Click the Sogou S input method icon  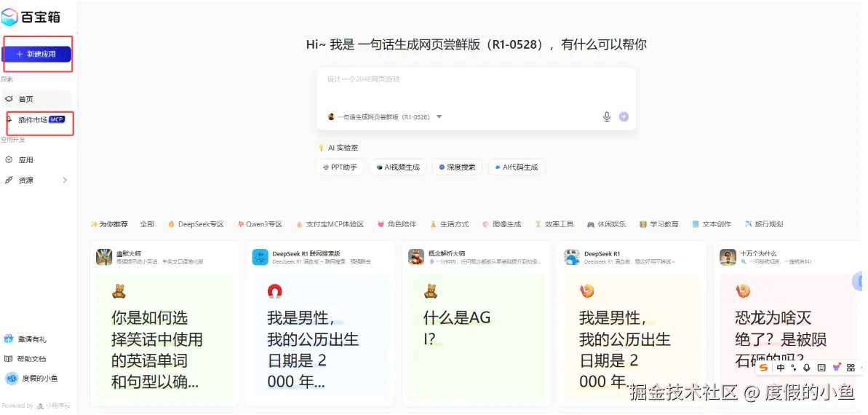coord(764,368)
